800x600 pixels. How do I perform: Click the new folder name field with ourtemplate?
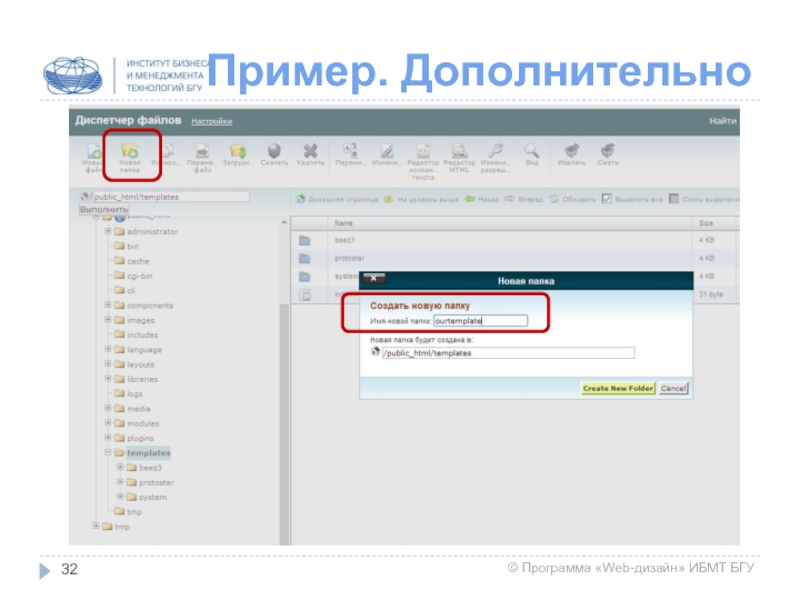click(x=480, y=320)
